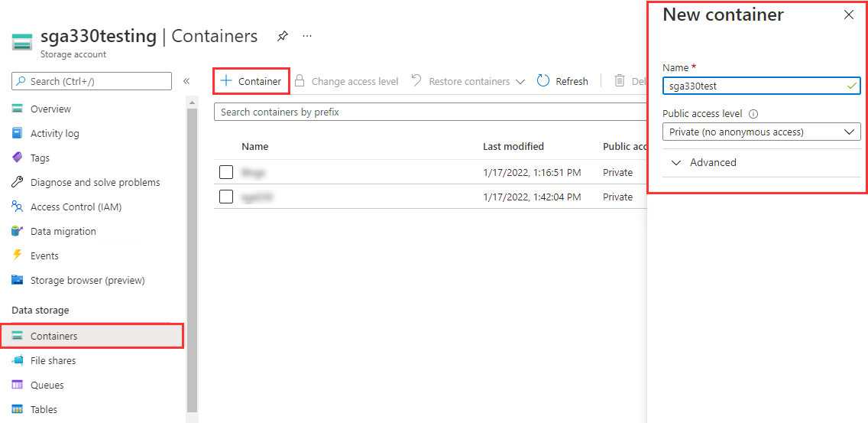The image size is (868, 423).
Task: Check the first container row checkbox
Action: 226,172
